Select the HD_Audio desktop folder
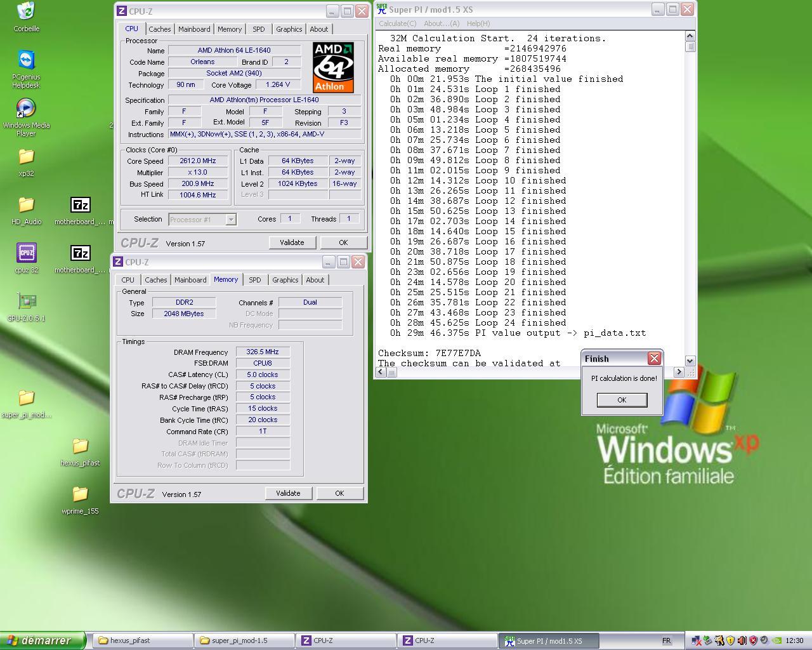This screenshot has width=812, height=650. click(26, 204)
